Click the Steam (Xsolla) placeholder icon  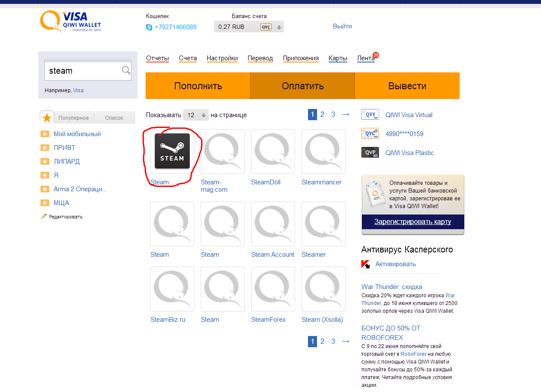coord(323,289)
